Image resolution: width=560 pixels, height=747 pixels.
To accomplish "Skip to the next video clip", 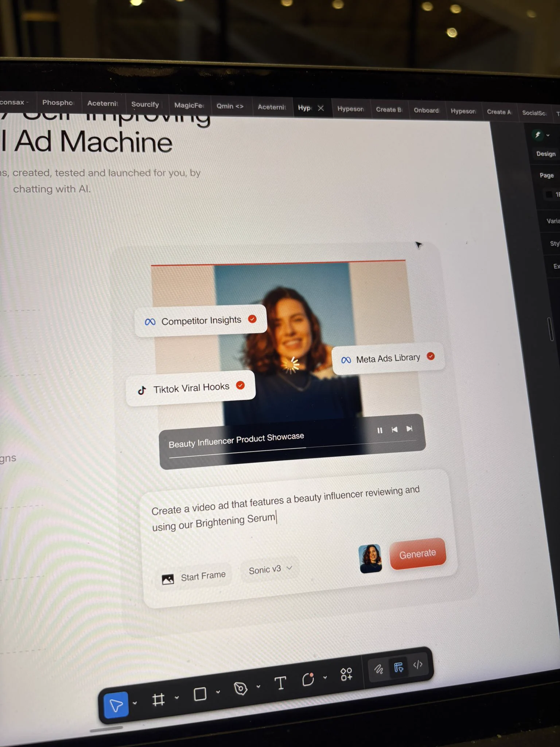I will pos(409,429).
